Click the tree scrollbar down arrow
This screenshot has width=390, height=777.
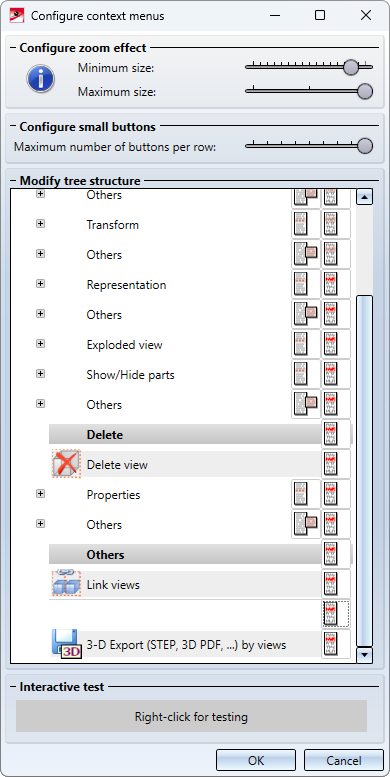tap(365, 654)
